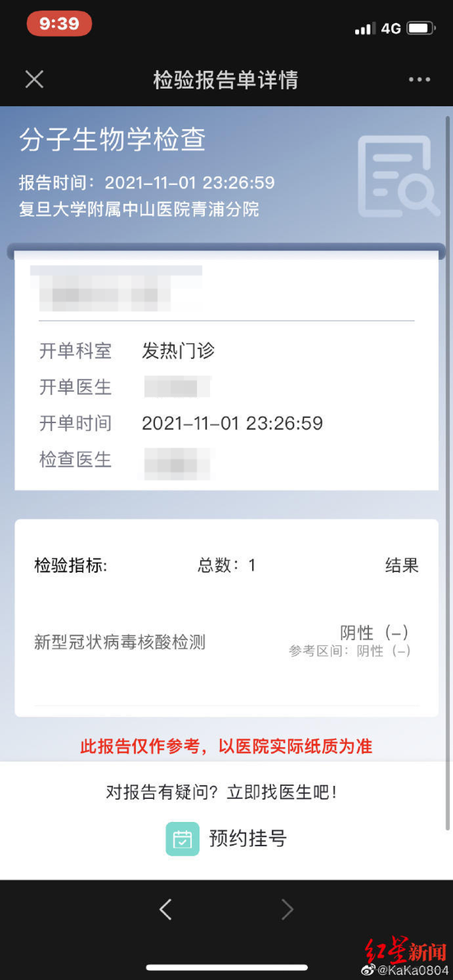Tap the 发热门诊 department value
Viewport: 453px width, 980px height.
179,351
